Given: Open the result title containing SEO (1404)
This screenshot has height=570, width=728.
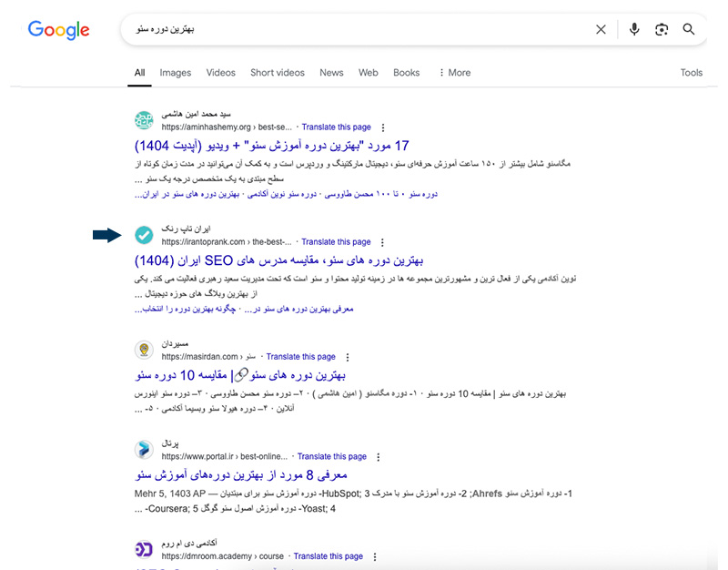Looking at the screenshot, I should click(279, 260).
